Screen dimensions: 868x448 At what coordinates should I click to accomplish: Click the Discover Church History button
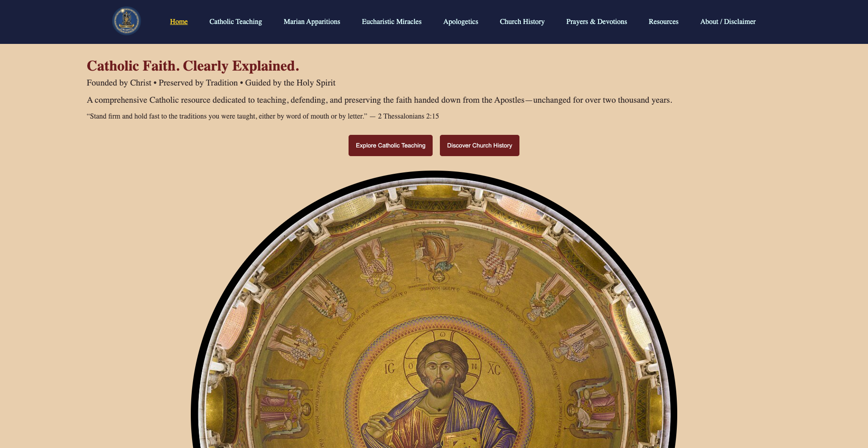480,145
